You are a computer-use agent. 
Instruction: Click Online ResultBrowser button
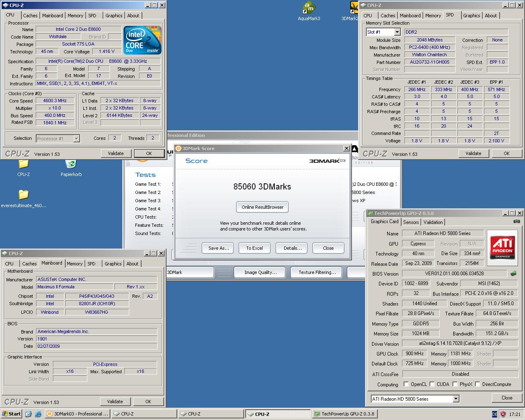262,207
